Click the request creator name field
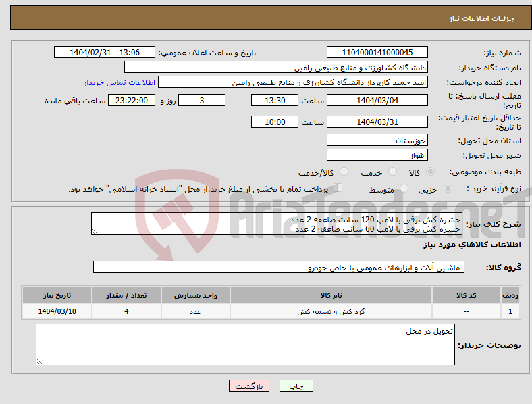Screen dimensions: 532x404 pyautogui.click(x=293, y=82)
